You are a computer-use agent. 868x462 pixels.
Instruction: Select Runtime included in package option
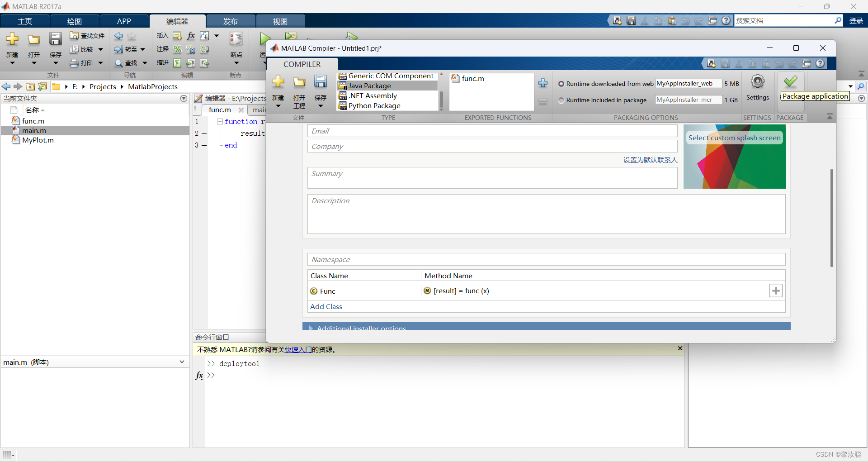pyautogui.click(x=561, y=100)
